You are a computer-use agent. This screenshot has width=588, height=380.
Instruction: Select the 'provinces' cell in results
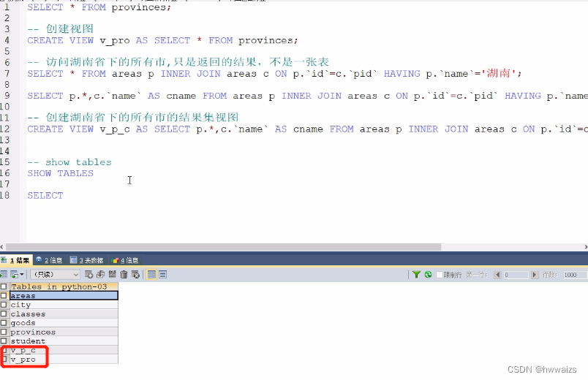pos(64,332)
